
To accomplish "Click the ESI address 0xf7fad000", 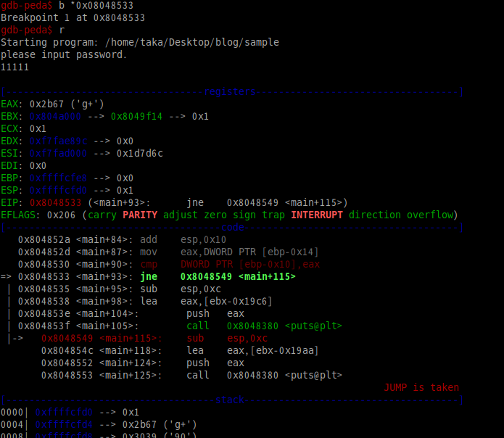I will (x=58, y=153).
